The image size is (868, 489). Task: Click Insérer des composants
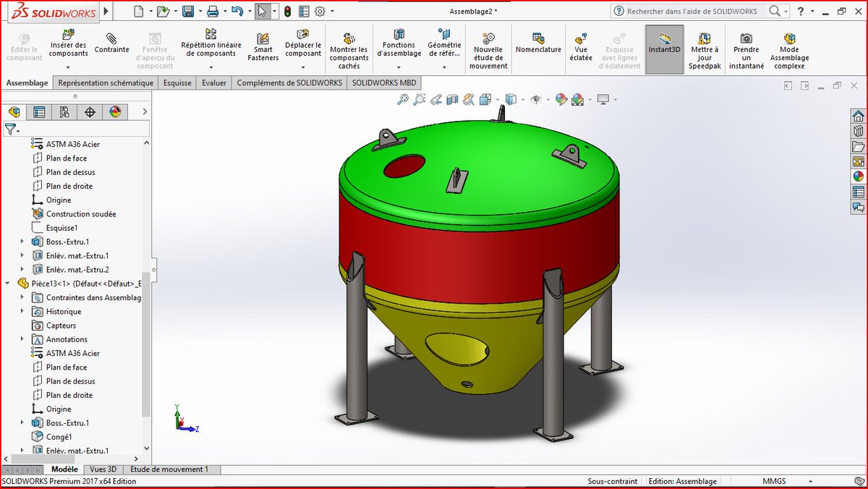coord(68,44)
